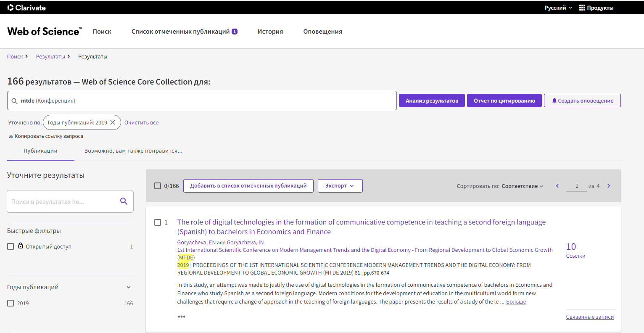Switch to Возможно, вам также понравится tab
Viewport: 644px width, 333px height.
pyautogui.click(x=133, y=151)
